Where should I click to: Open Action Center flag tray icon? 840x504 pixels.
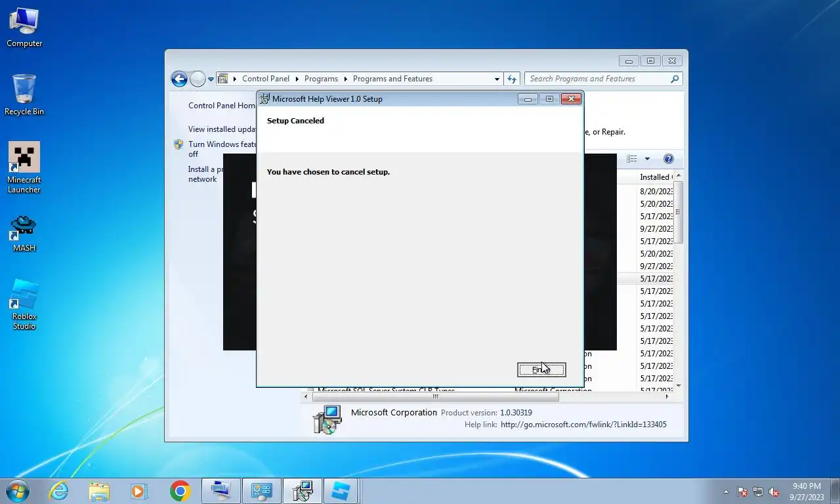(x=742, y=492)
